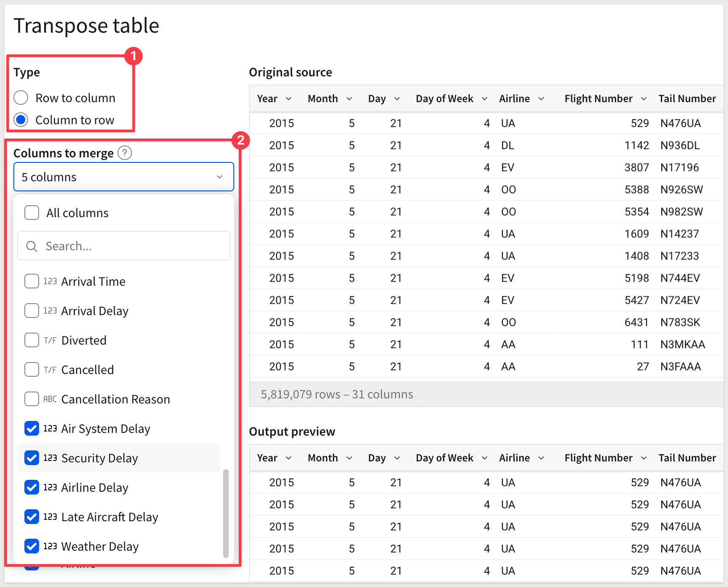Click the T/F type icon beside Diverted
Image resolution: width=728 pixels, height=587 pixels.
coord(50,340)
